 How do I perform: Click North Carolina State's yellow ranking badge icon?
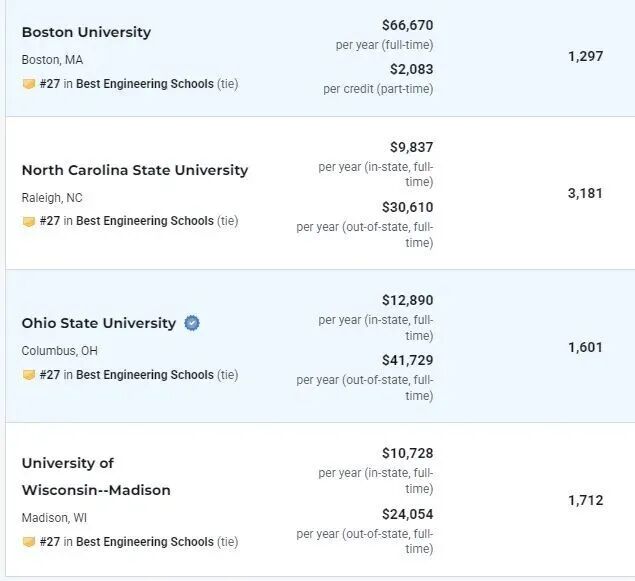pos(28,221)
